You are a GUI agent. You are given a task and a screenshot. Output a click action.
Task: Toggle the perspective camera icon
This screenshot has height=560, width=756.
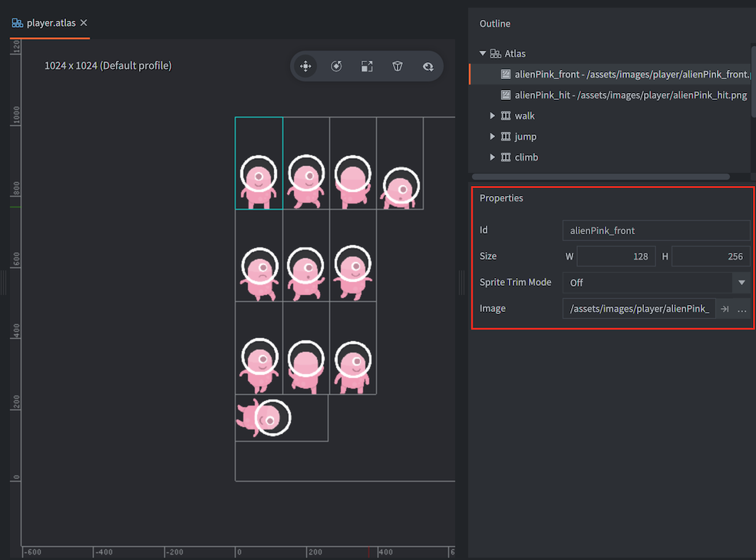click(398, 67)
